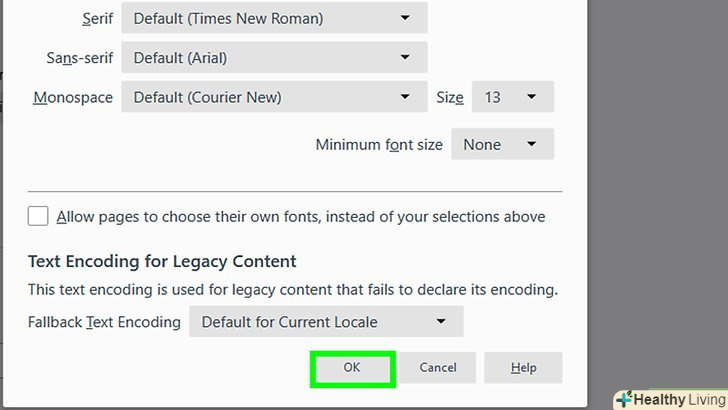This screenshot has width=728, height=410.
Task: Click the OK button
Action: 352,368
